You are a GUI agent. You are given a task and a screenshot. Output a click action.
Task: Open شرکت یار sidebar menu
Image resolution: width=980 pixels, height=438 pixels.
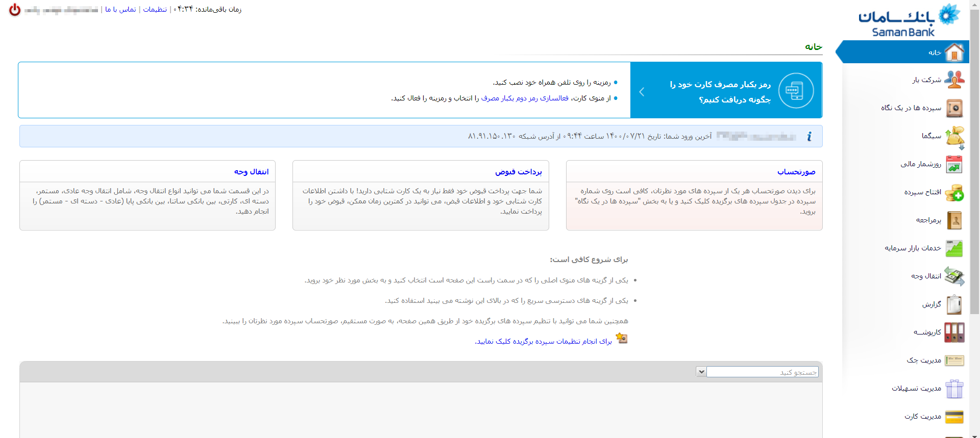coord(927,80)
